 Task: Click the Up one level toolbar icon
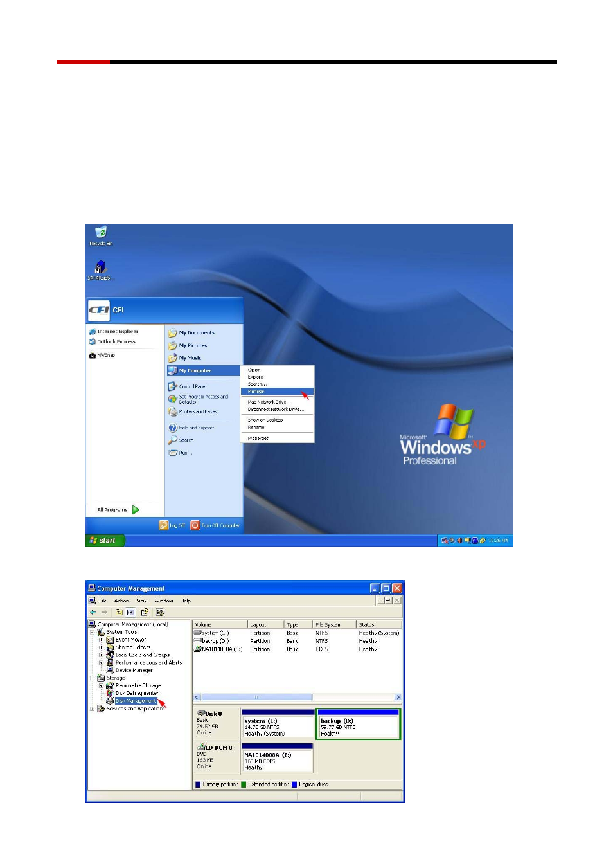(119, 613)
